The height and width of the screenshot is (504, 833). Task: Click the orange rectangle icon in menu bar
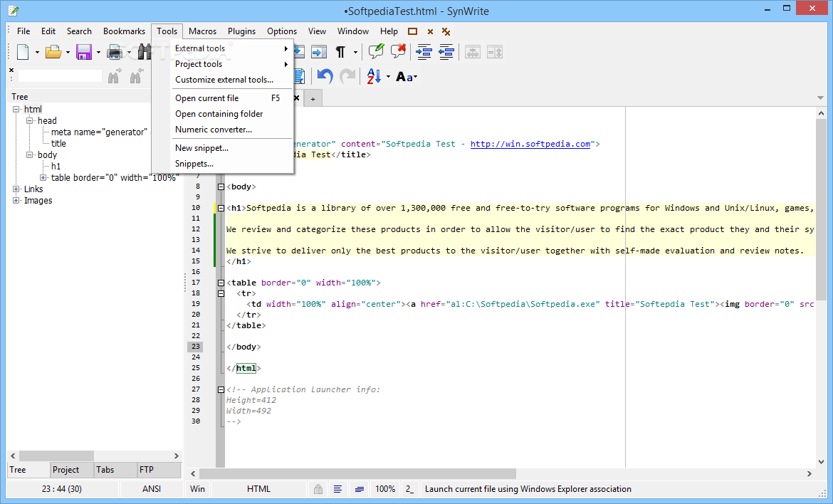pos(412,31)
